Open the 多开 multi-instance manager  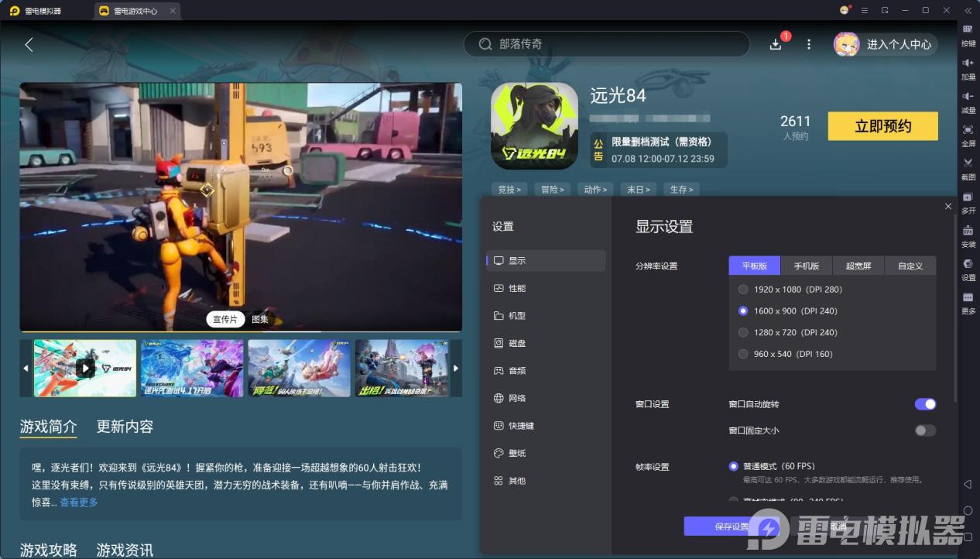[x=968, y=197]
